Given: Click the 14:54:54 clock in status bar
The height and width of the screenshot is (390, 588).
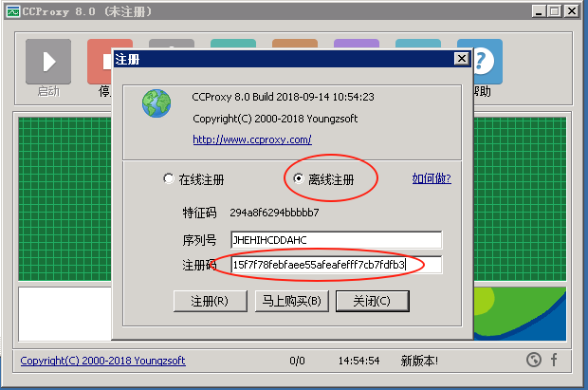Looking at the screenshot, I should click(358, 361).
